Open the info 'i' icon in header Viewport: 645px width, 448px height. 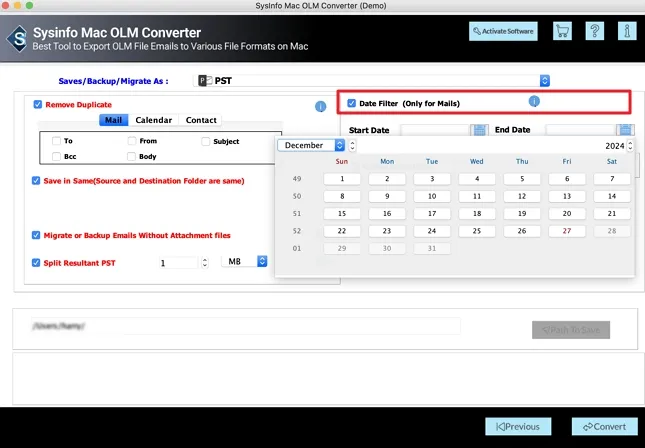point(627,31)
